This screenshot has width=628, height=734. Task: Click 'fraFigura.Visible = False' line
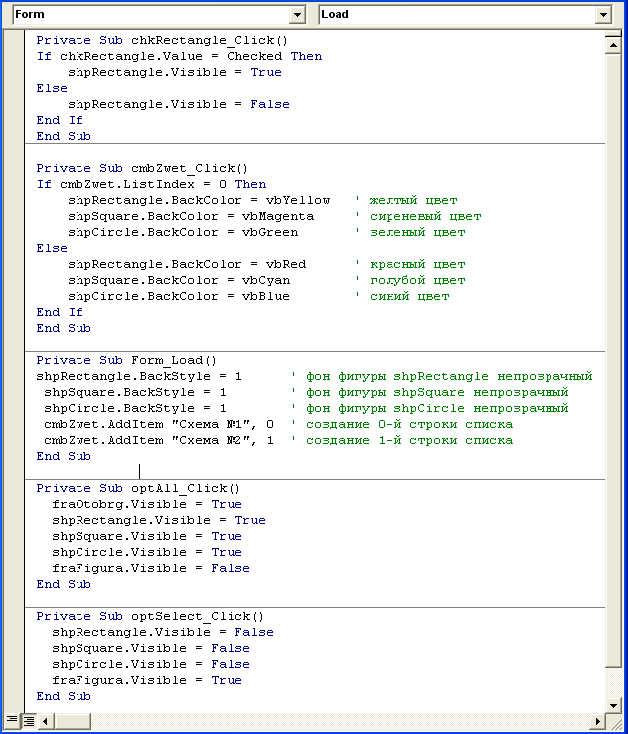click(x=151, y=568)
